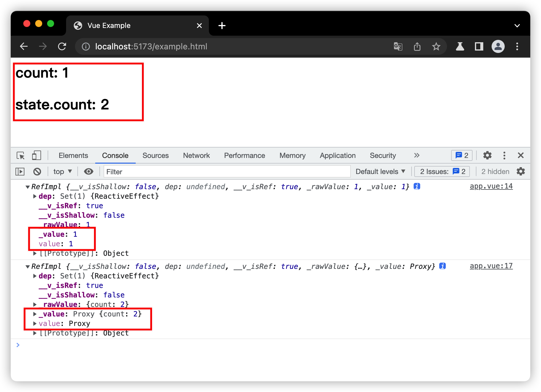Clear the console with the ban icon
The width and height of the screenshot is (541, 392).
pyautogui.click(x=37, y=172)
